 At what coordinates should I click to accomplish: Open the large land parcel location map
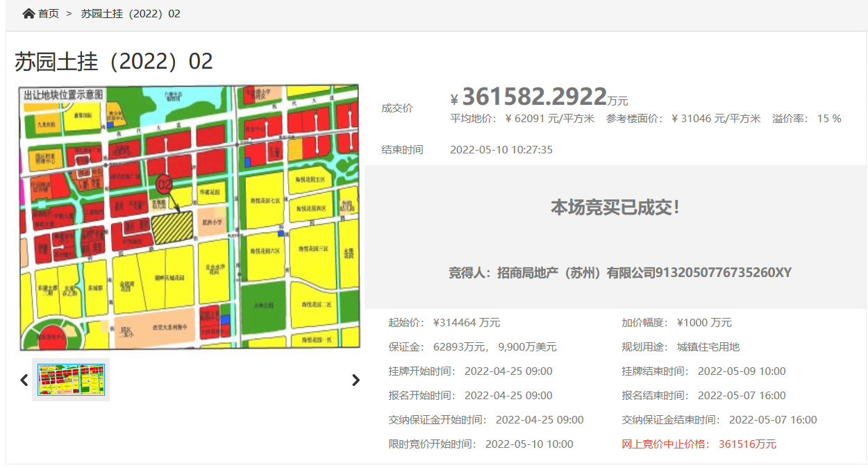[190, 217]
